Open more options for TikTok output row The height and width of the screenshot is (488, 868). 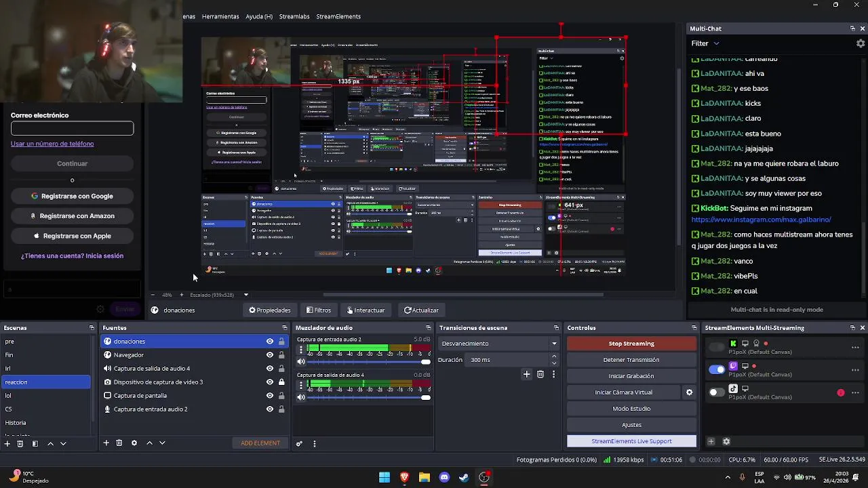tap(855, 392)
